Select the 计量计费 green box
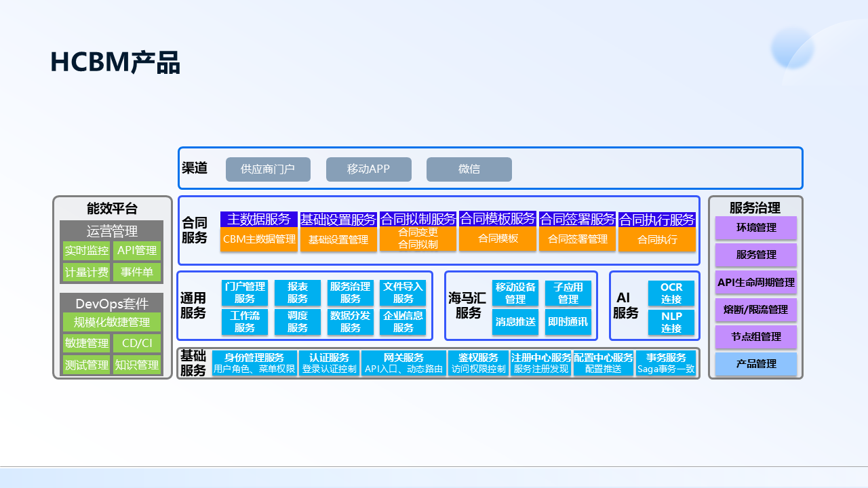 coord(86,272)
